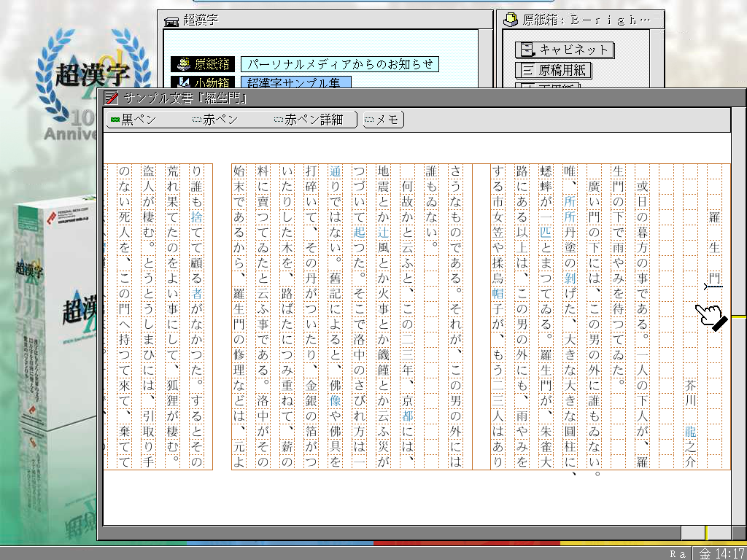Open パーソナルメディアからのお知らせ link
The image size is (747, 560).
click(x=339, y=64)
